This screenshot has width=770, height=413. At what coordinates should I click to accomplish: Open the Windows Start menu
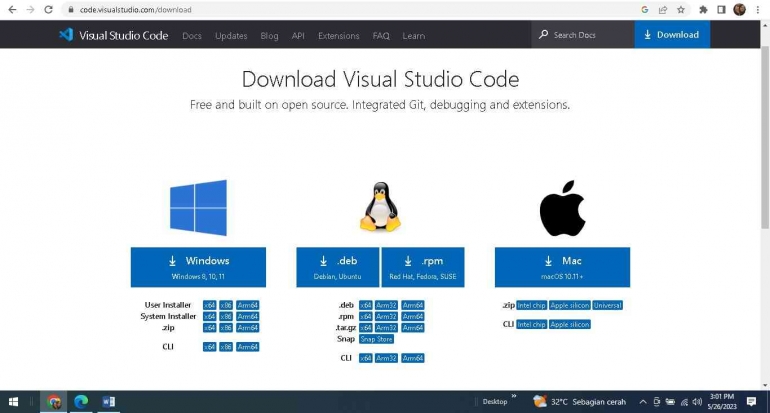13,402
